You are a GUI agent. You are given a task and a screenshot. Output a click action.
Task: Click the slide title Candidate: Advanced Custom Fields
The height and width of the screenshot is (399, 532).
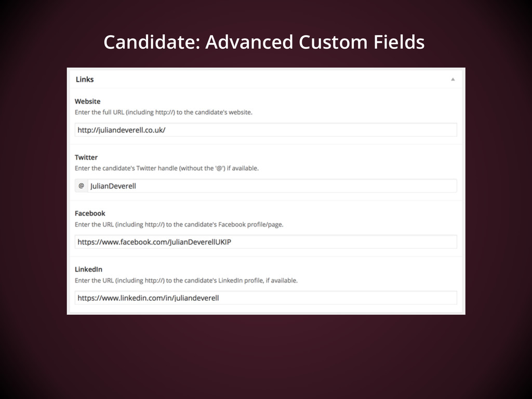coord(264,42)
